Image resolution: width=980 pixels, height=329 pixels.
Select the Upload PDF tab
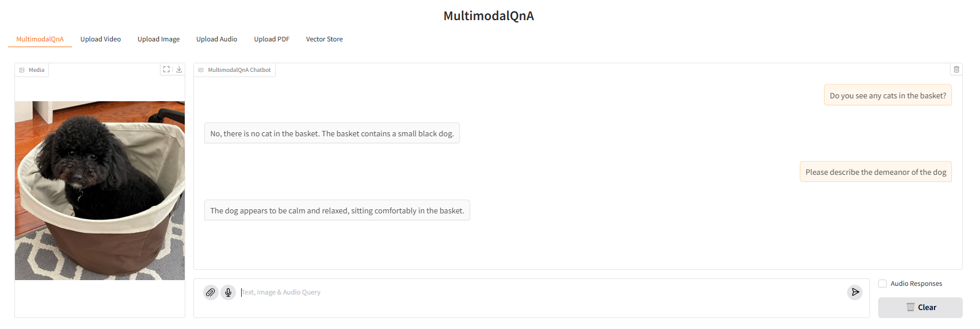coord(272,39)
